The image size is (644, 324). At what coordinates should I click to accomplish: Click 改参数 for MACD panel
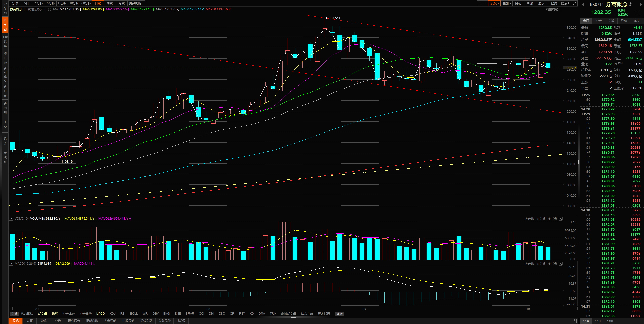(x=529, y=264)
